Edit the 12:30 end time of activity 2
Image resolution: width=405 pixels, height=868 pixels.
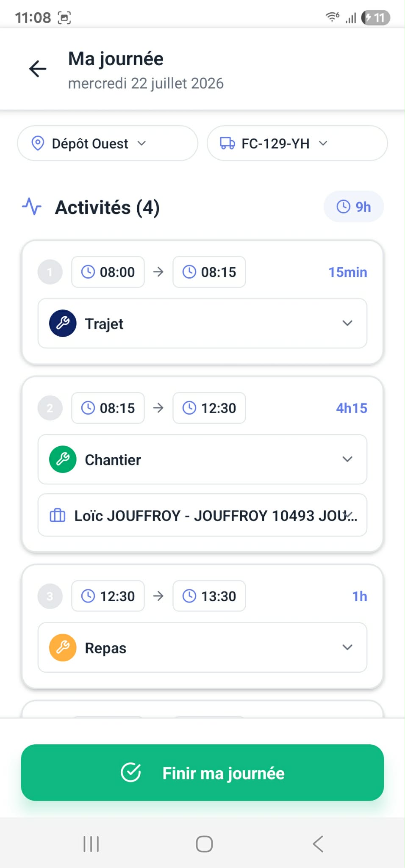(x=209, y=408)
